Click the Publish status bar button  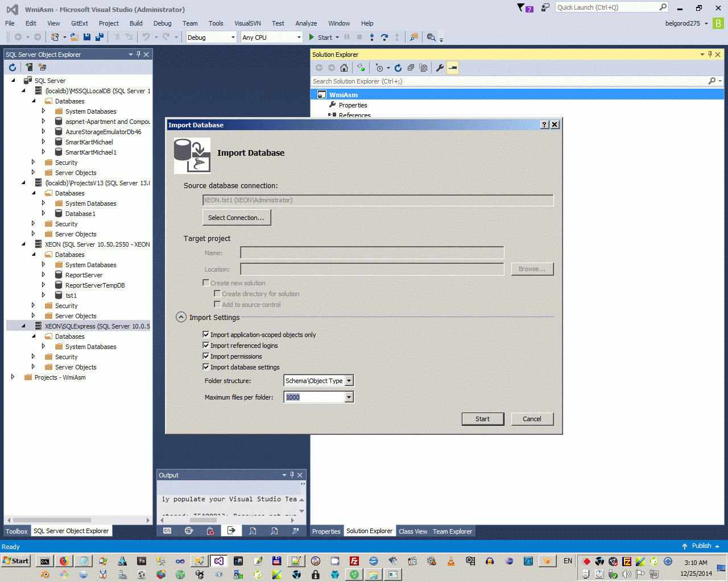(701, 546)
